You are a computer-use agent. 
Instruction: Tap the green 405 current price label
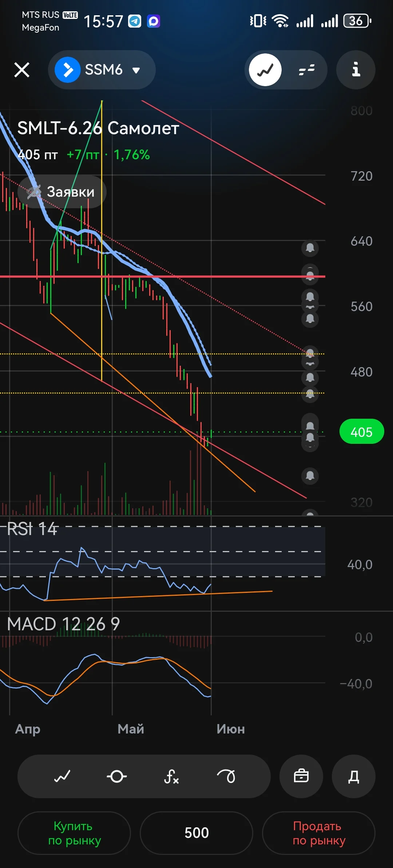point(361,432)
